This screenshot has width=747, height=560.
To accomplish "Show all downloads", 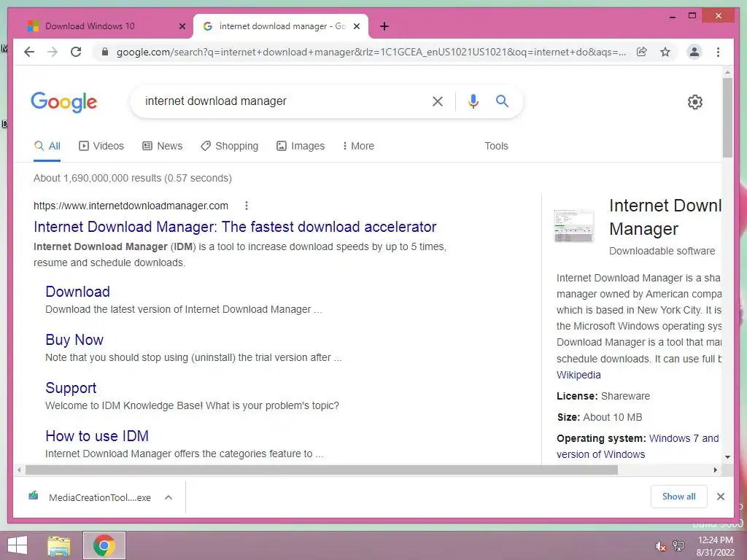I will point(679,497).
